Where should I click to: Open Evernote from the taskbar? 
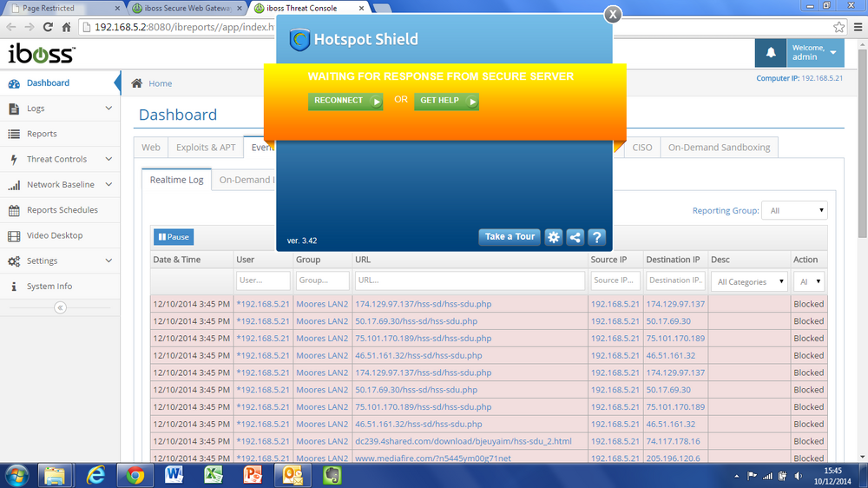[x=332, y=476]
